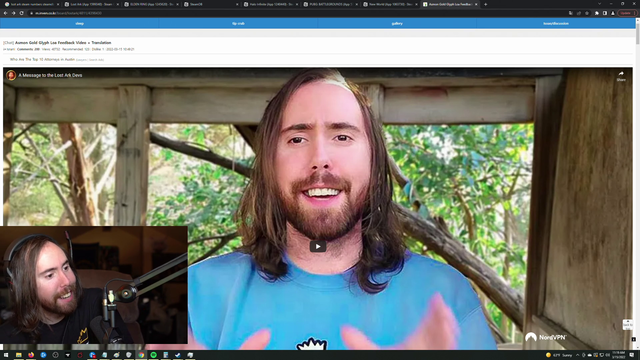Go forward in the browser

tap(13, 13)
